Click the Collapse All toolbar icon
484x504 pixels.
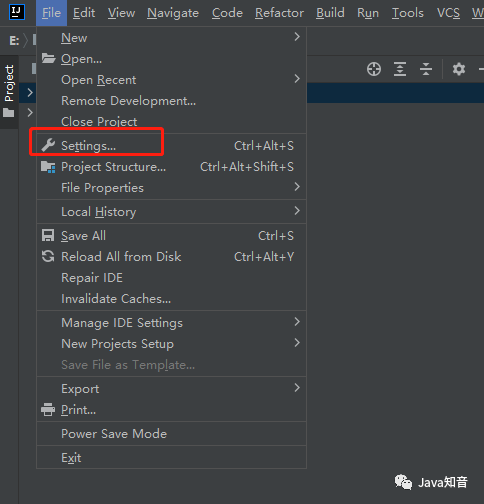[x=426, y=69]
